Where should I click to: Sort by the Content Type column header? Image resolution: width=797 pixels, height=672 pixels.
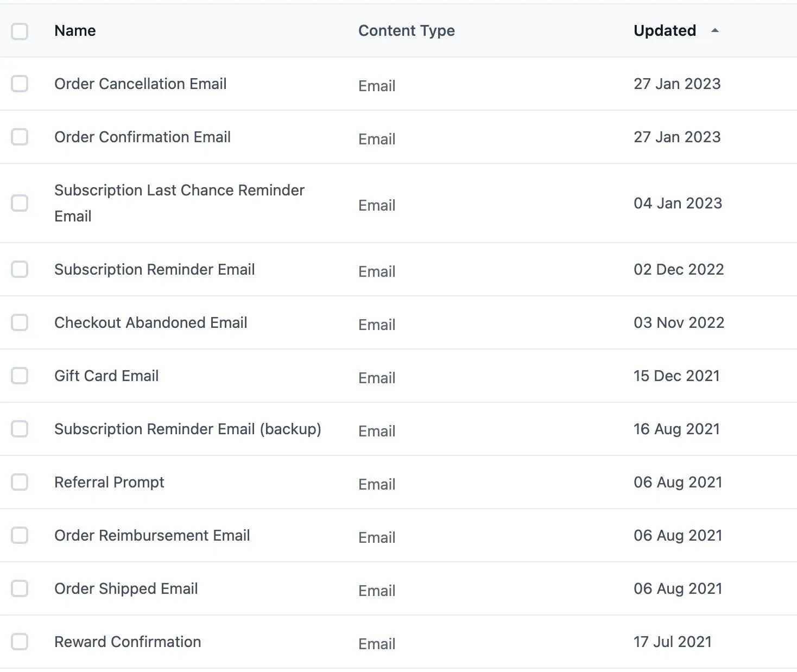pyautogui.click(x=407, y=31)
